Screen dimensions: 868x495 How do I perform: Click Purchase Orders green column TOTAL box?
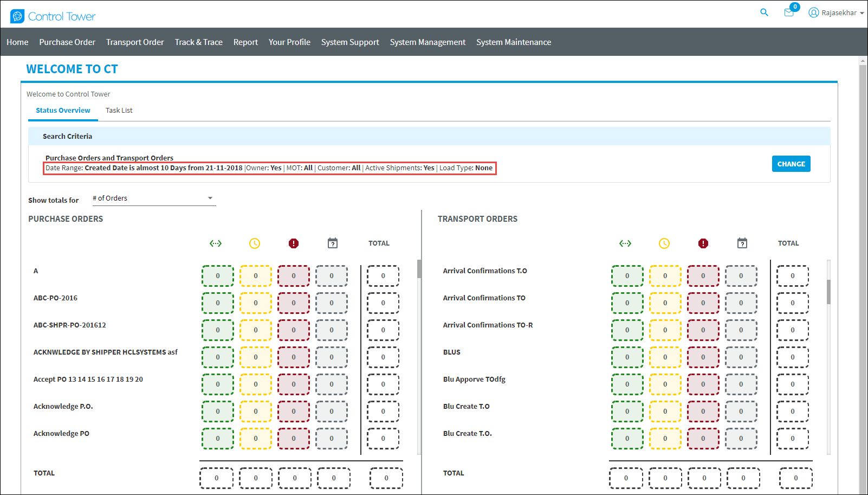click(x=216, y=478)
